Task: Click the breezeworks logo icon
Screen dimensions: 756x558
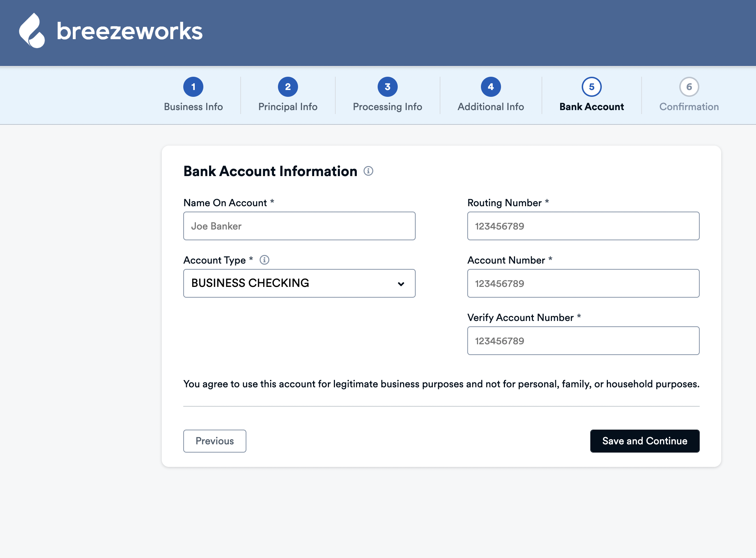Action: tap(32, 30)
